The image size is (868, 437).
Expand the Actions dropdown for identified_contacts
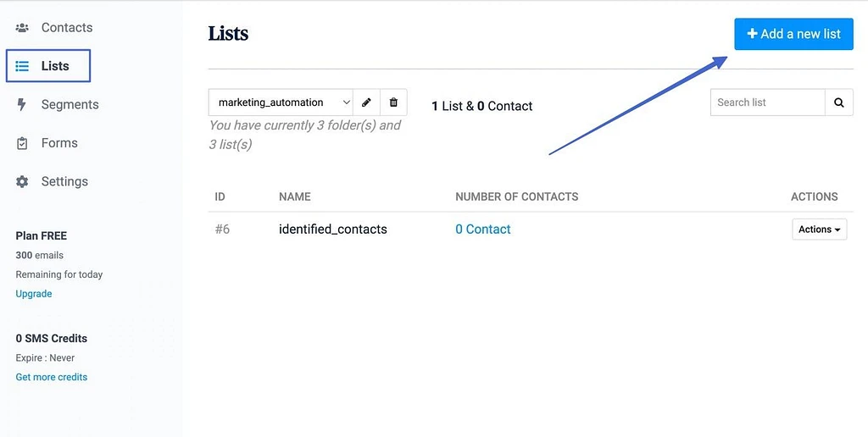tap(819, 230)
